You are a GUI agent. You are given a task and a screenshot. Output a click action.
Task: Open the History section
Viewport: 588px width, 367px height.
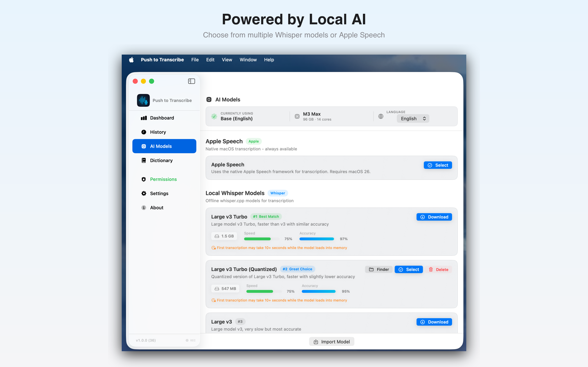[158, 132]
